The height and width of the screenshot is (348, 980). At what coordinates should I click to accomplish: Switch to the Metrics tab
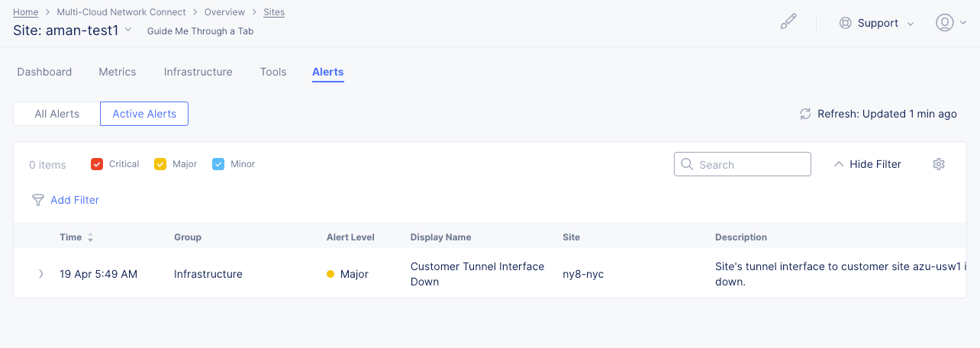coord(118,72)
